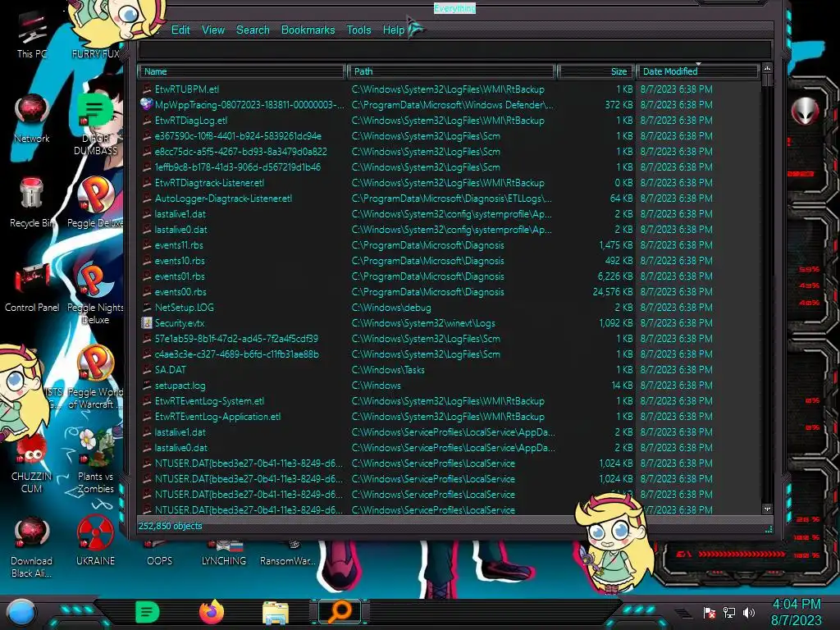Open the Bookmarks menu
This screenshot has width=840, height=630.
[308, 30]
